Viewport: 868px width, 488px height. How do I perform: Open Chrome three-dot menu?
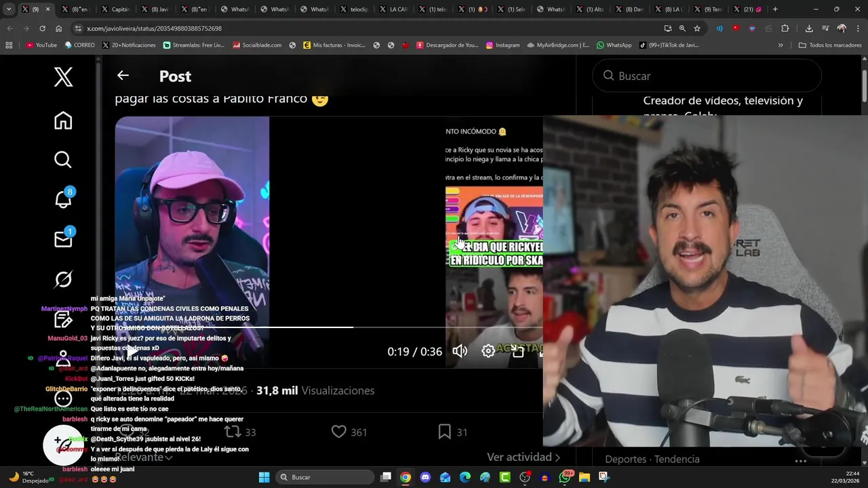point(858,28)
